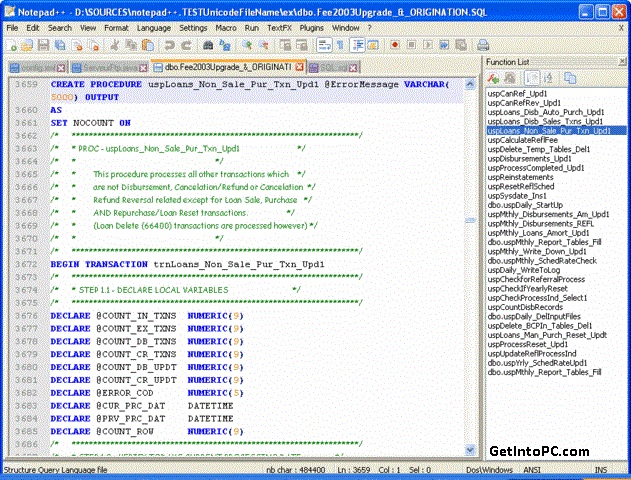Cut the selection with the scissors icon
Screen dimensions: 631x480
coord(115,45)
